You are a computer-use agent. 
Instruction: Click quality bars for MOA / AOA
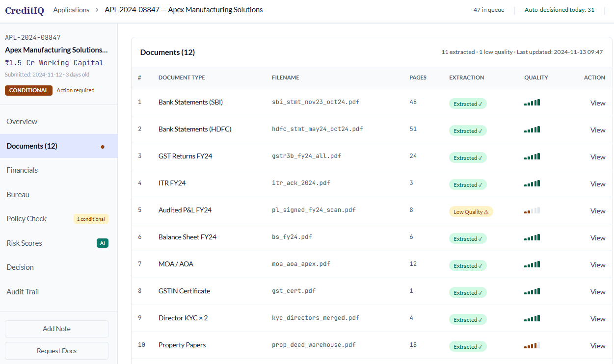click(x=532, y=264)
